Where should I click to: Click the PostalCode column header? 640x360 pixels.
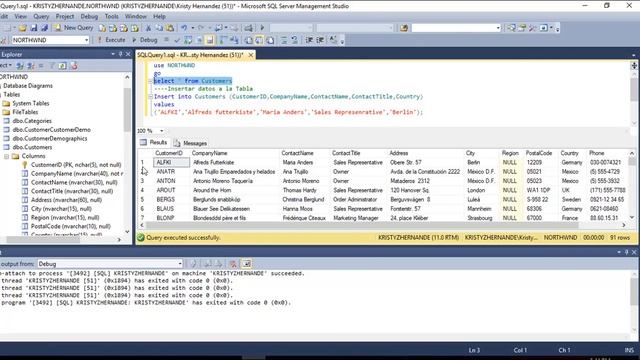(539, 153)
